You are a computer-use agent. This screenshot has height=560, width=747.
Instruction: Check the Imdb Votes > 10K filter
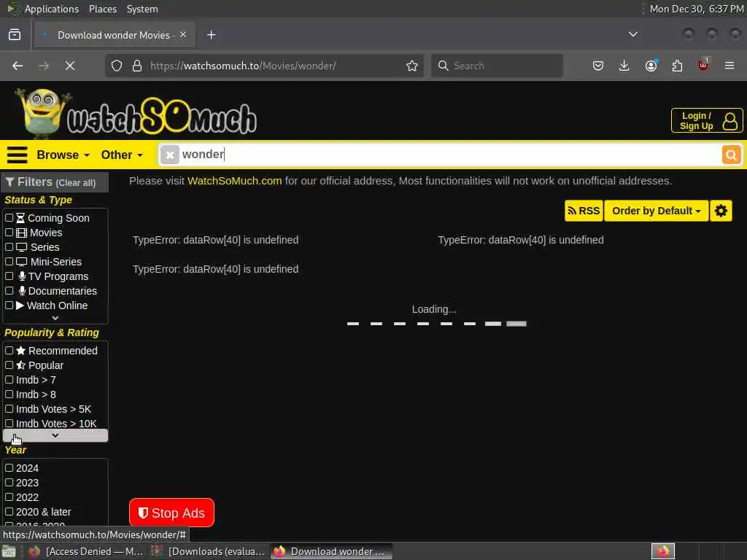tap(9, 424)
